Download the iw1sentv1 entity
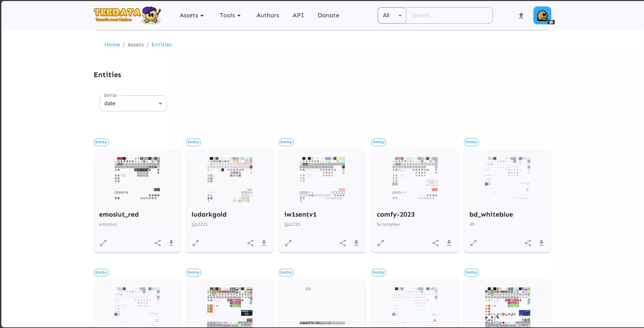644x328 pixels. [356, 243]
